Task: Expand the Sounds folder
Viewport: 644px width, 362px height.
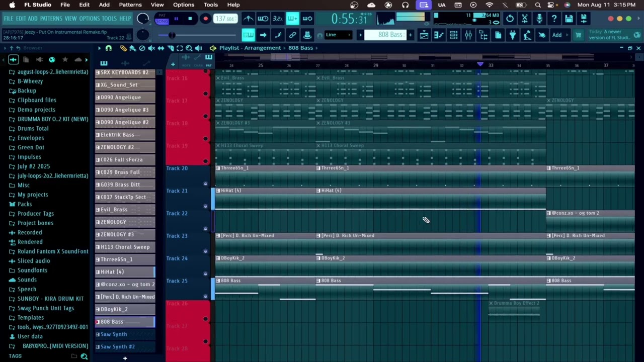Action: click(27, 280)
